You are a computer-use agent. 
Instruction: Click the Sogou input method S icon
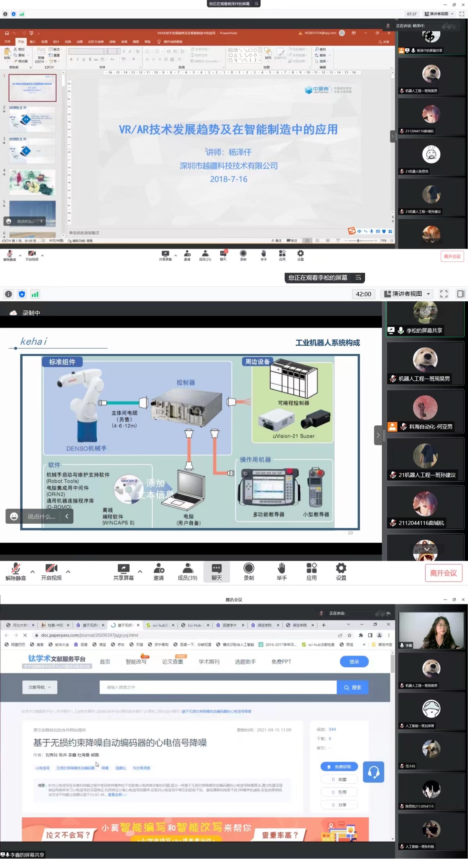click(x=352, y=231)
